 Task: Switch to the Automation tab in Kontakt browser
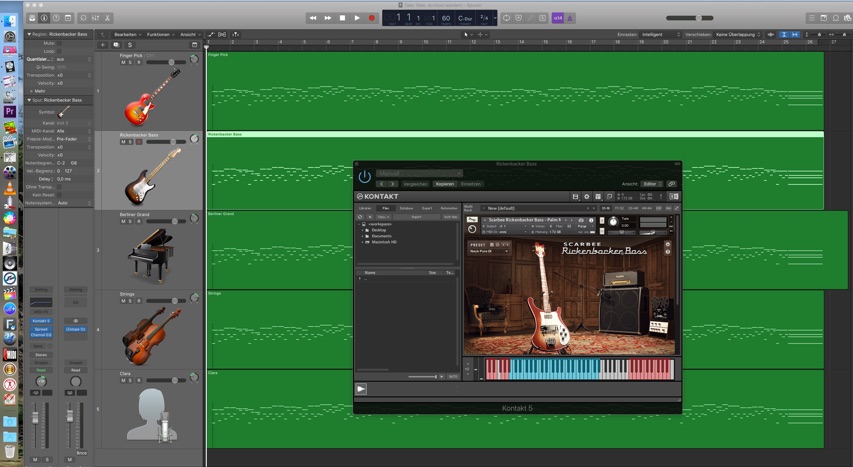[449, 208]
